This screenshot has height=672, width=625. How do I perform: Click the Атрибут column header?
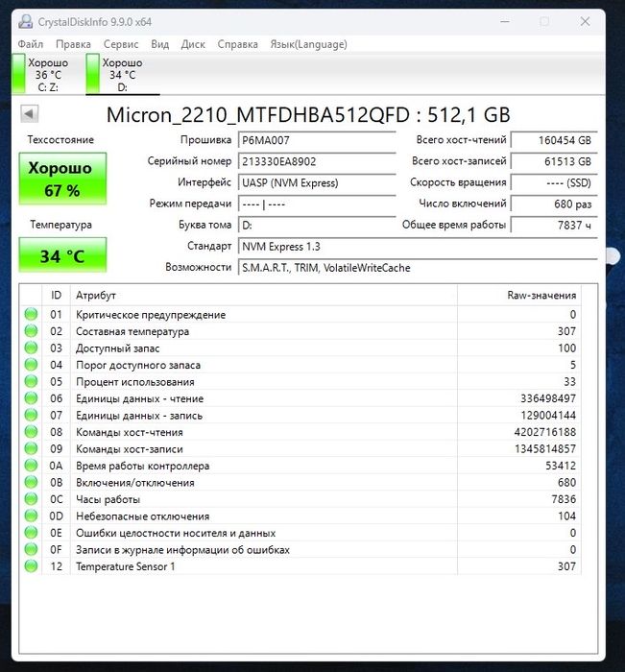[x=264, y=296]
